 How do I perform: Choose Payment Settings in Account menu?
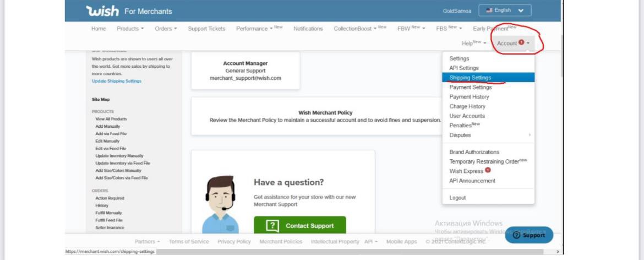tap(470, 87)
